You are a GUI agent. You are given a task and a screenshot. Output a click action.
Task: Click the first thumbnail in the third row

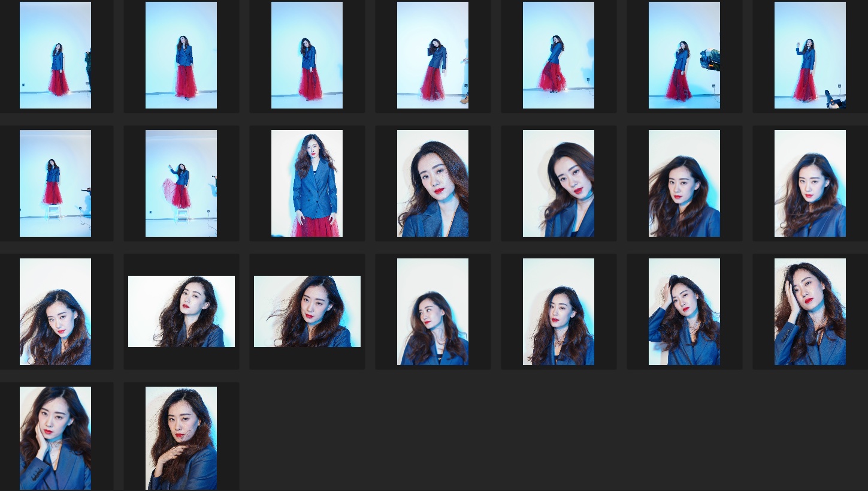[x=55, y=312]
